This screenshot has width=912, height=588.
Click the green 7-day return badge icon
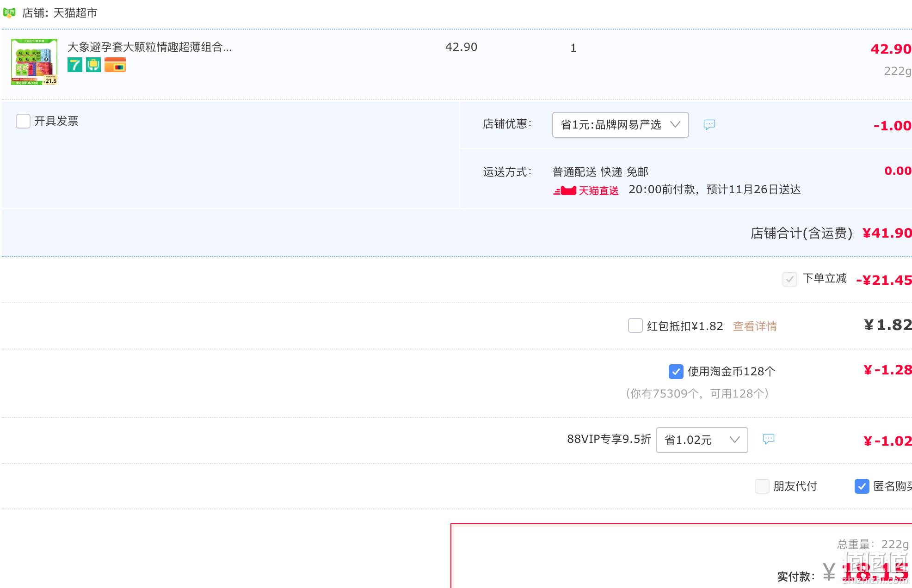(x=75, y=65)
